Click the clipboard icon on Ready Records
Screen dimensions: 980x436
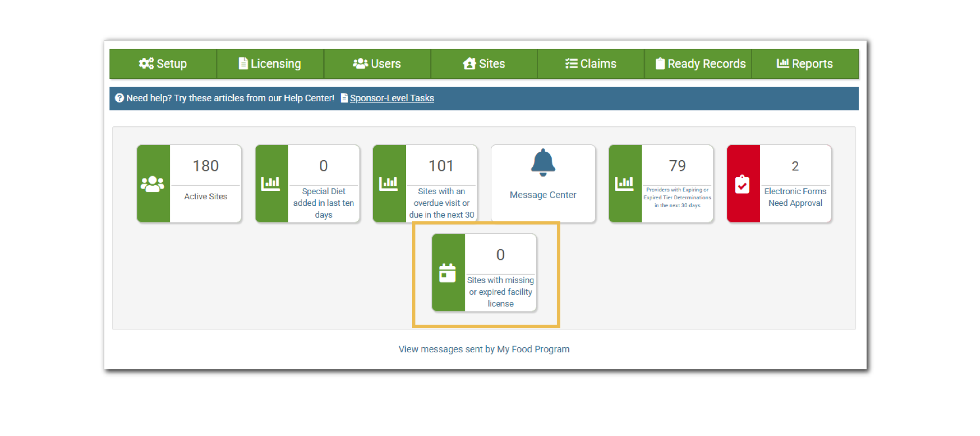pyautogui.click(x=660, y=64)
